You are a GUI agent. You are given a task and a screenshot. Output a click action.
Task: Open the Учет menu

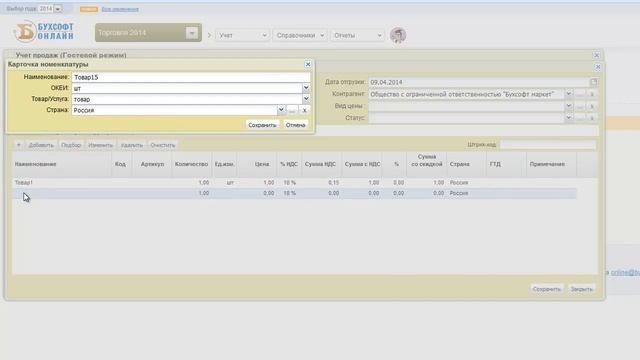coord(242,36)
